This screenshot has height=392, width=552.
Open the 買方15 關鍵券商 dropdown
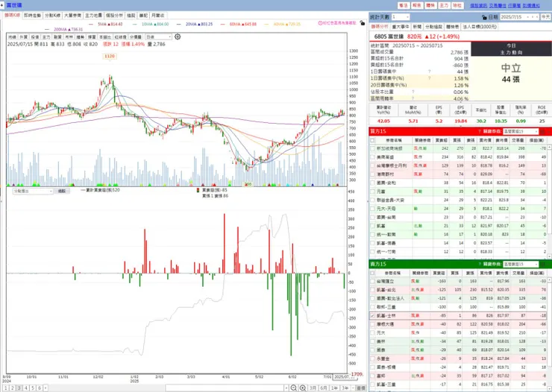click(521, 131)
